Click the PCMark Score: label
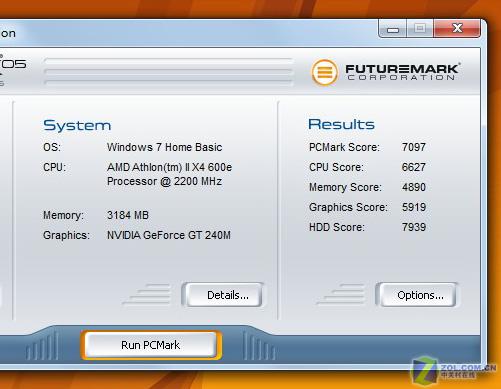 [344, 147]
